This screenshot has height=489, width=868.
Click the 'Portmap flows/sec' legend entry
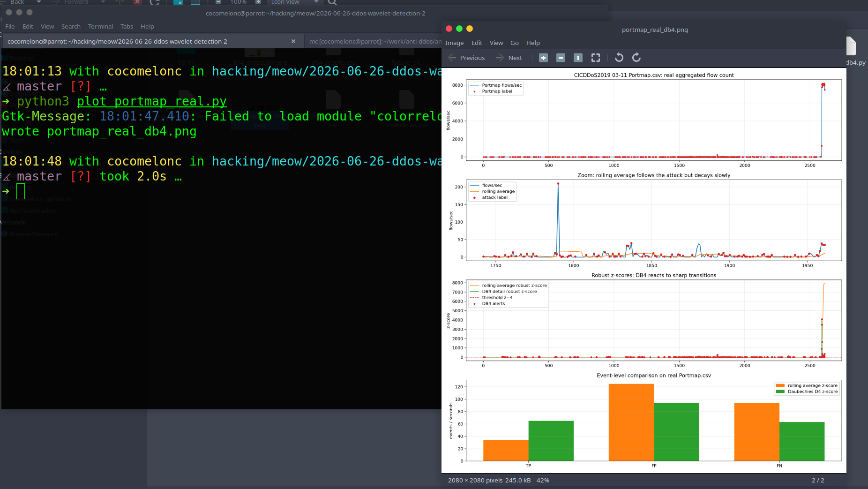[x=496, y=85]
